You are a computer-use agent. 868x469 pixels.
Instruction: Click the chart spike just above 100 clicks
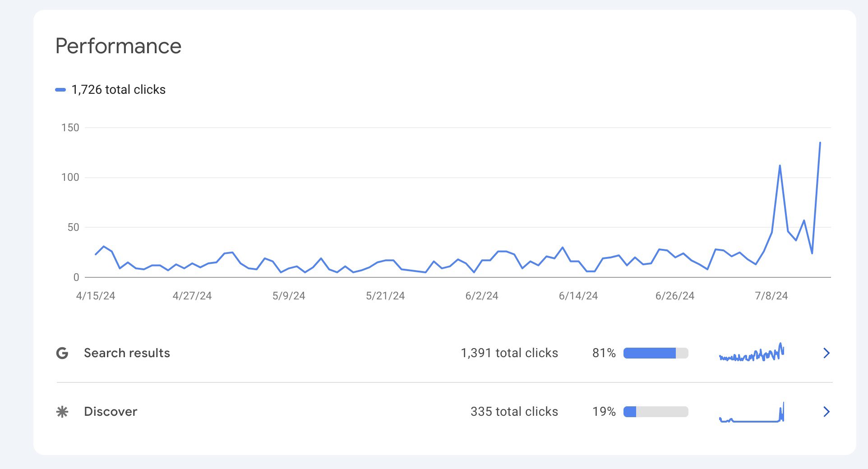click(x=780, y=166)
